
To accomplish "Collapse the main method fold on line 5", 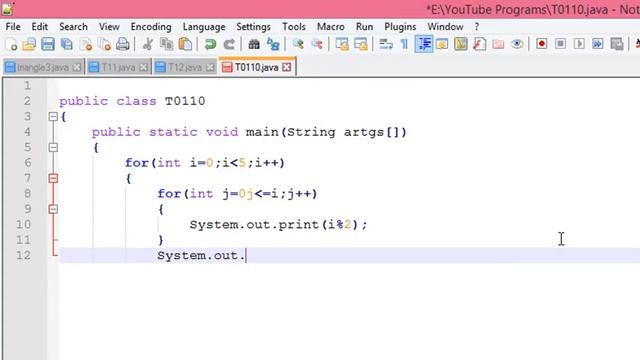I will (x=53, y=147).
